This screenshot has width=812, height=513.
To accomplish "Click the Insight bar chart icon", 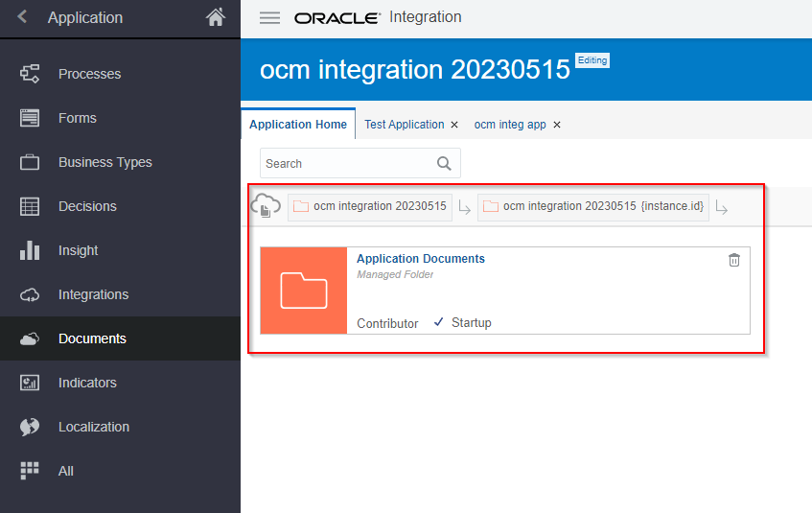I will pyautogui.click(x=30, y=250).
